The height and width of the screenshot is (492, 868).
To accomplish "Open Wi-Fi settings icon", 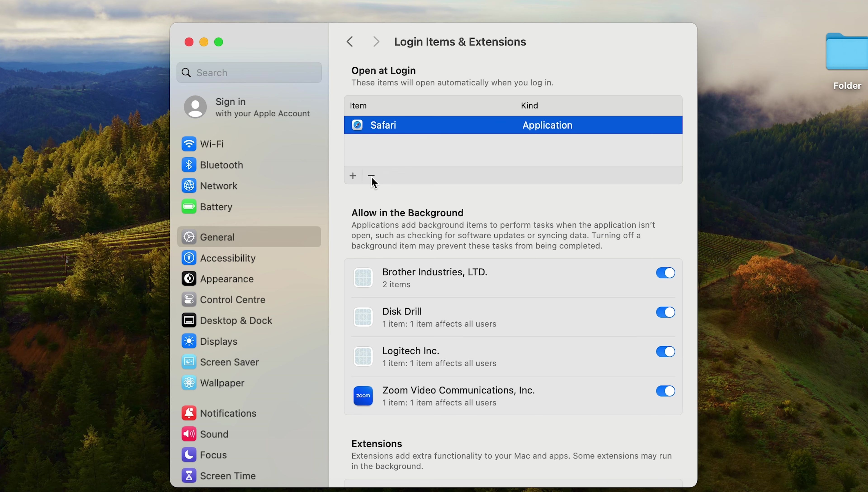I will click(x=189, y=144).
